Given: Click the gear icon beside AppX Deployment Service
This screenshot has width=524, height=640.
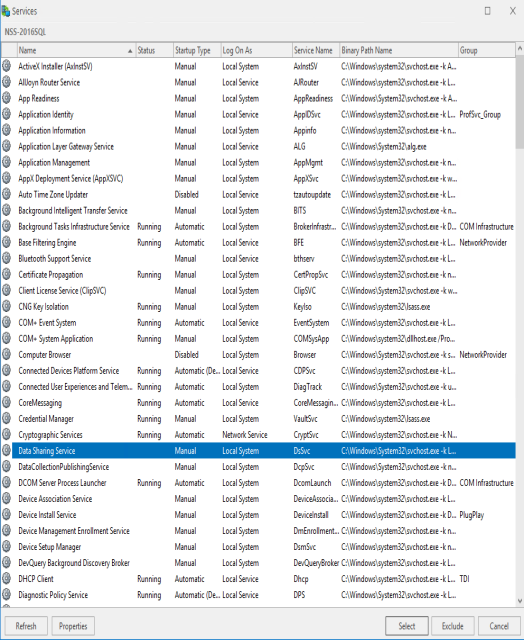Looking at the screenshot, I should 7,178.
